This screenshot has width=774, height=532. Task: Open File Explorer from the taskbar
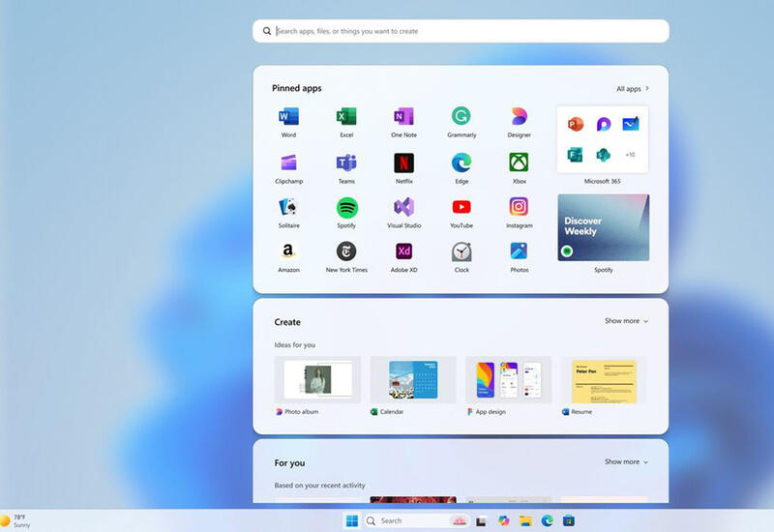pos(525,521)
